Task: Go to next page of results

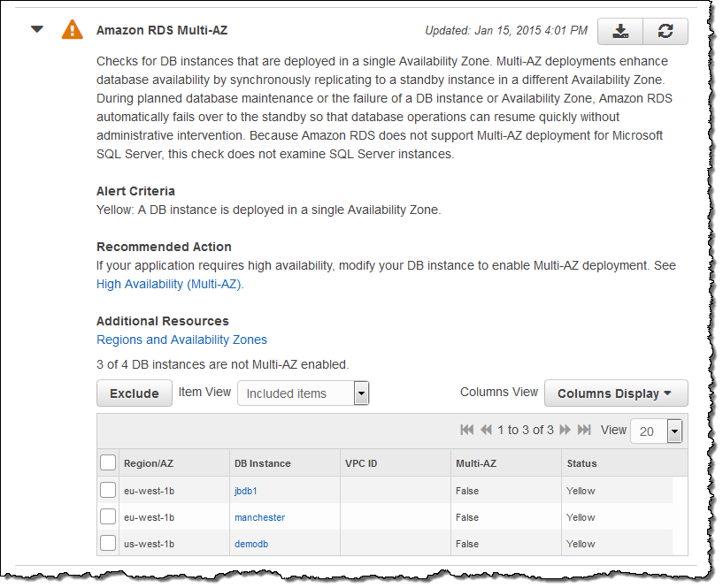Action: click(x=565, y=431)
